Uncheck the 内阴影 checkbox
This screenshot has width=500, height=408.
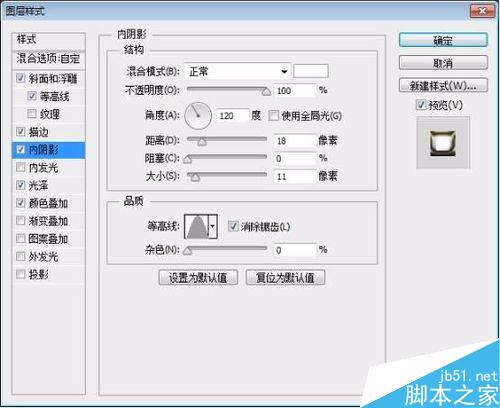[x=21, y=150]
